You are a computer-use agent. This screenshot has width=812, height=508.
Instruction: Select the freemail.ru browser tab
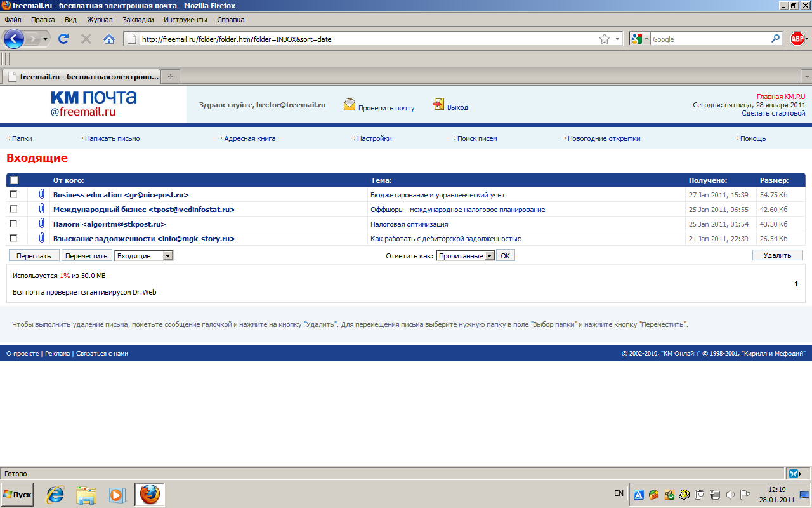point(81,76)
